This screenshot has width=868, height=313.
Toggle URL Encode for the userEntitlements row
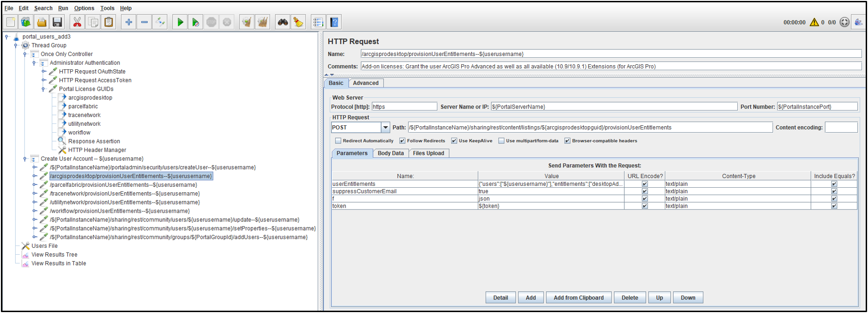645,184
